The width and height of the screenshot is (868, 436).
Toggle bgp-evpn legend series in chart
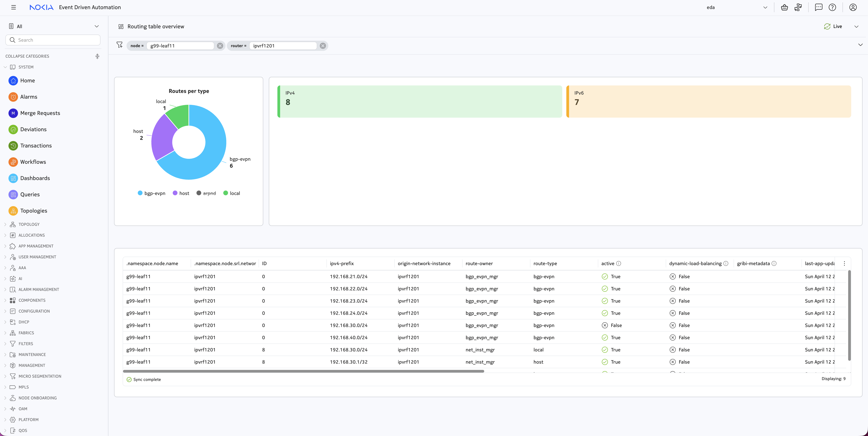pos(152,193)
